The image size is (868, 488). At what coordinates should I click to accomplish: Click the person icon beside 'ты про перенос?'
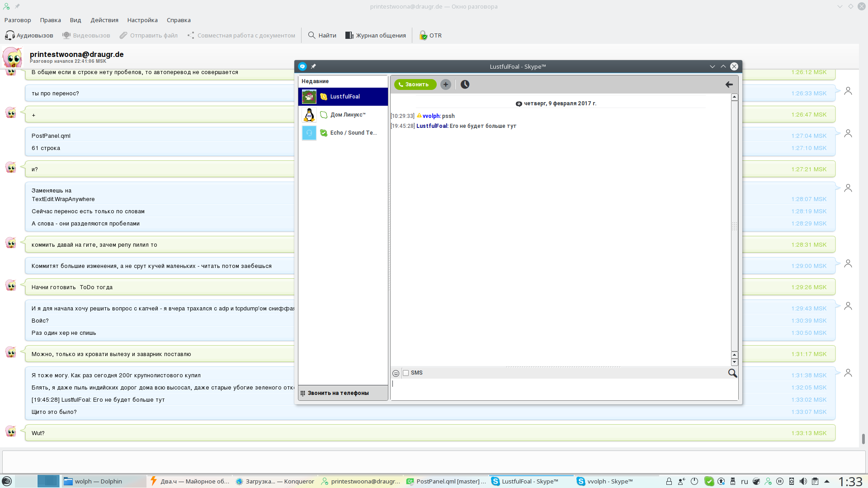(x=848, y=91)
